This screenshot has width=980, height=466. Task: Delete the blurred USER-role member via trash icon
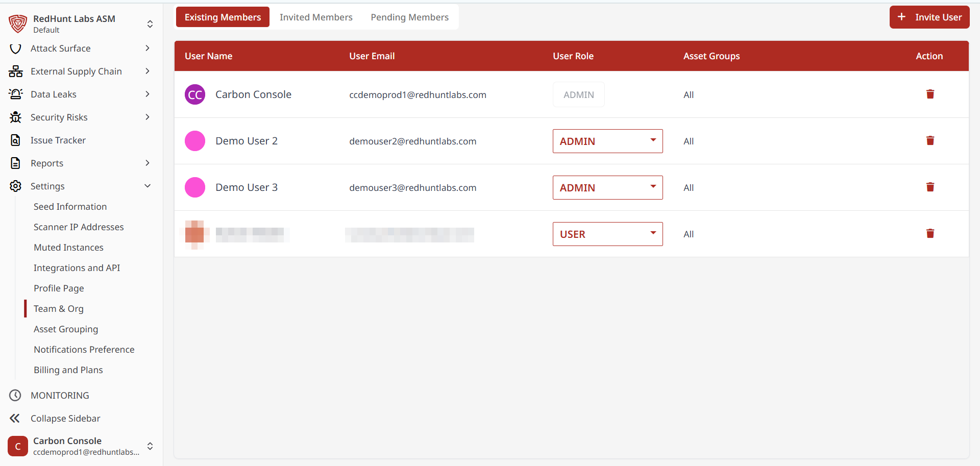click(930, 234)
